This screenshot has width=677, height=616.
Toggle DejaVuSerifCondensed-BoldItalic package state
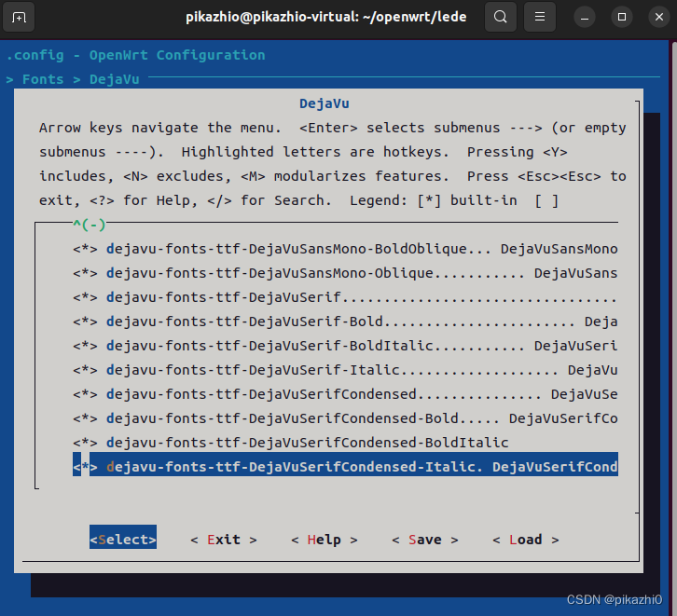pyautogui.click(x=85, y=442)
